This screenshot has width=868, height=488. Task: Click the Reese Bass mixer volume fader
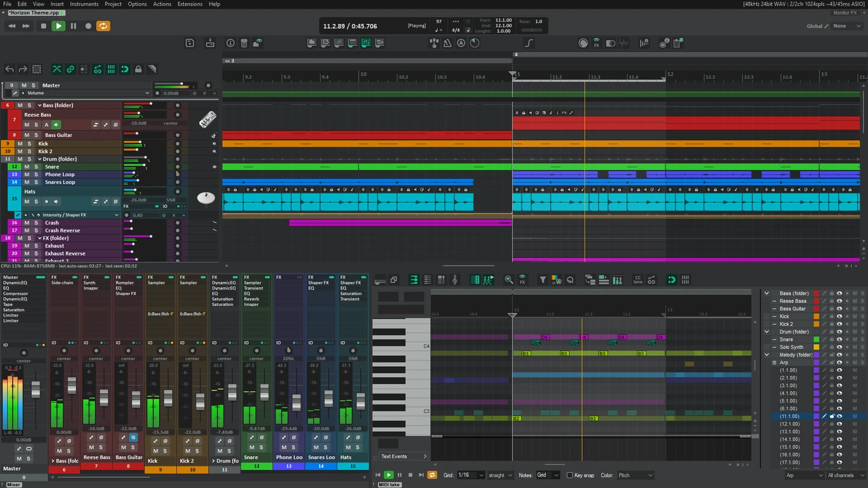103,397
